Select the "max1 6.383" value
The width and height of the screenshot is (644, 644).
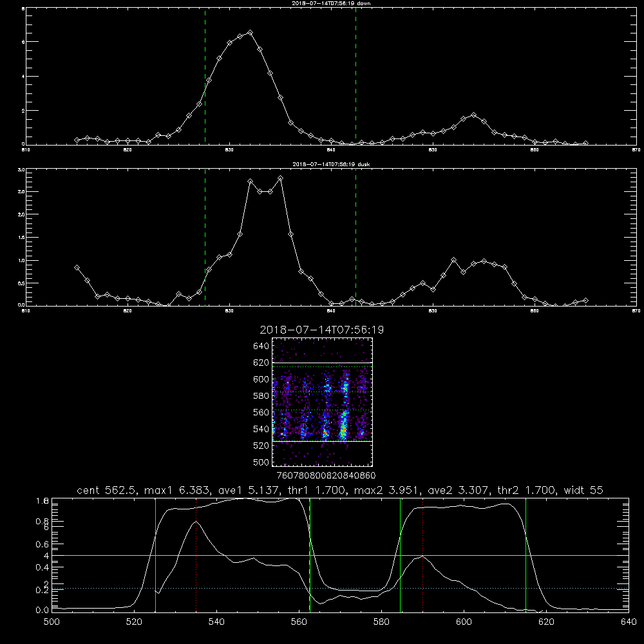click(x=178, y=490)
